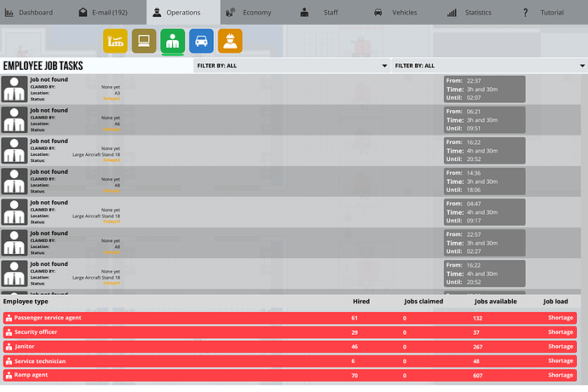Open the orange construction worker icon

point(230,41)
